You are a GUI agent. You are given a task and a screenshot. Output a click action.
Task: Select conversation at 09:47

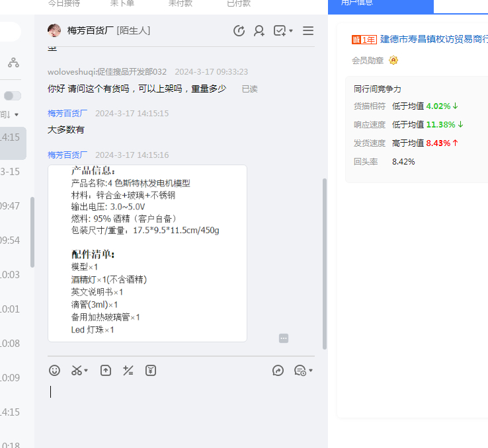point(13,205)
